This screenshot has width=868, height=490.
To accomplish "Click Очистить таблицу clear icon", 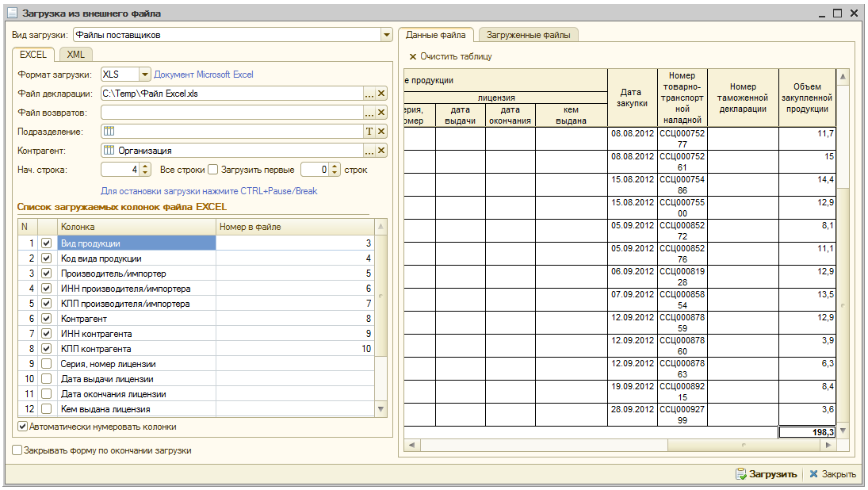I will (x=413, y=57).
